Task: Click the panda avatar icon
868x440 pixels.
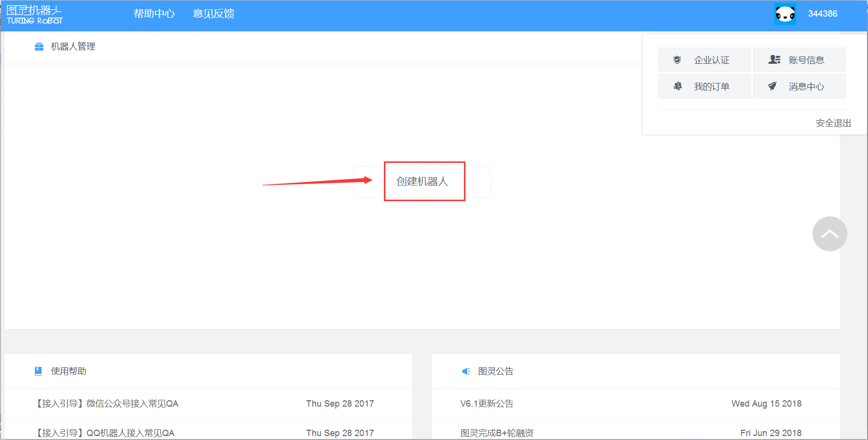Action: [x=785, y=14]
